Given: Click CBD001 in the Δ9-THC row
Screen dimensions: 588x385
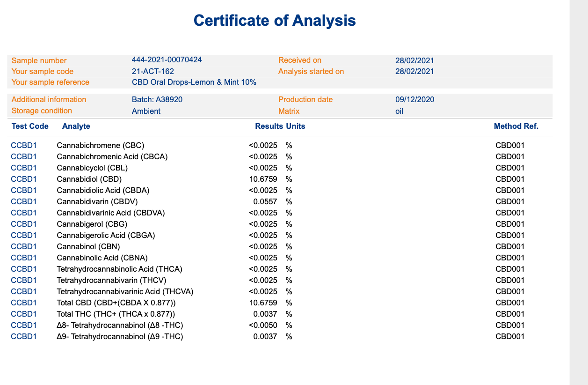Looking at the screenshot, I should coord(510,336).
